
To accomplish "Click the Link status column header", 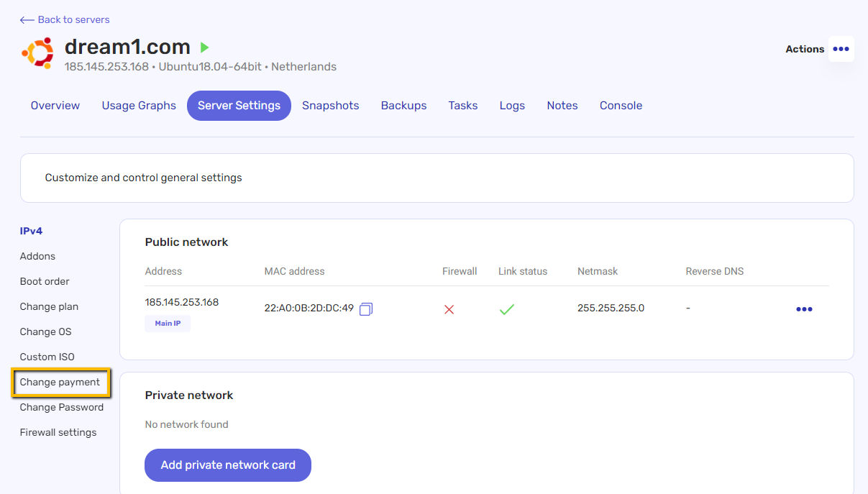I will pos(523,271).
